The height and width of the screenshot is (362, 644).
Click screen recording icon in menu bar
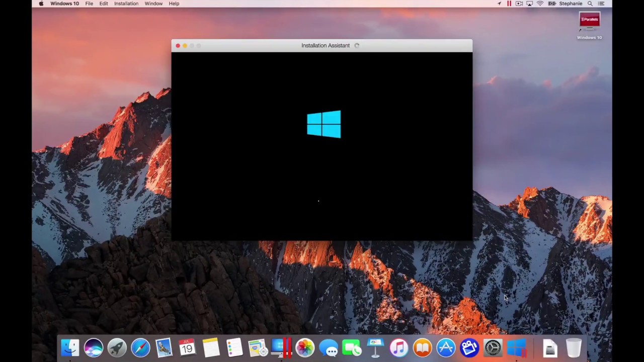519,4
